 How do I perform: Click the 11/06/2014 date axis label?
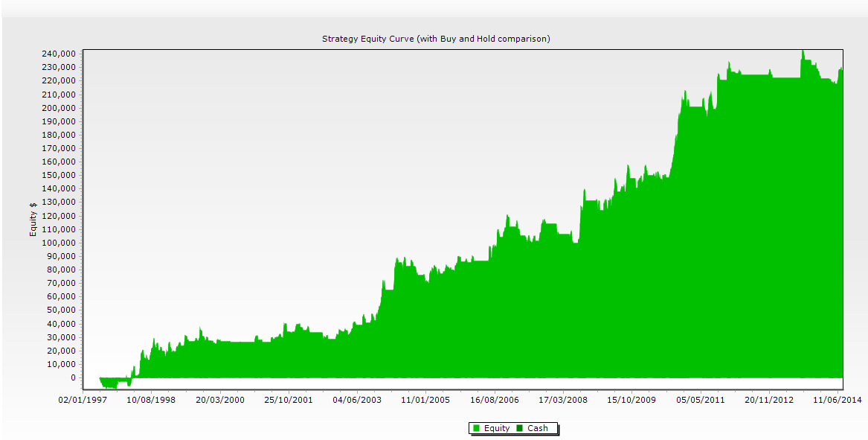pyautogui.click(x=838, y=400)
